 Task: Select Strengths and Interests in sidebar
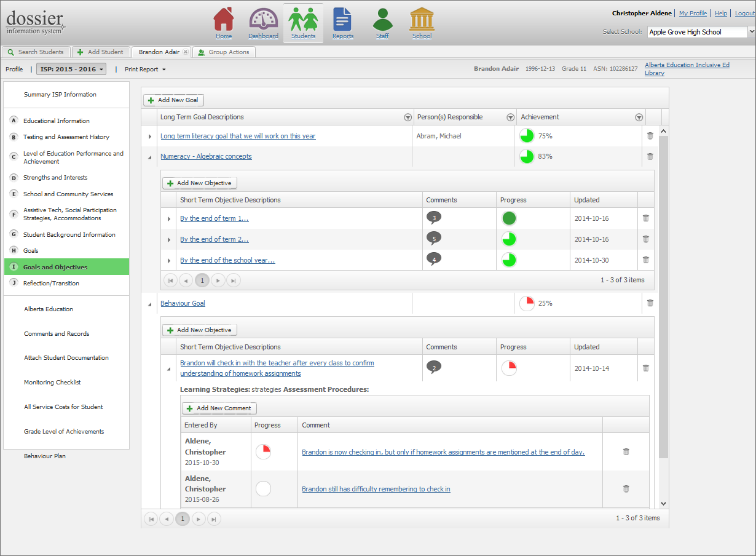55,178
